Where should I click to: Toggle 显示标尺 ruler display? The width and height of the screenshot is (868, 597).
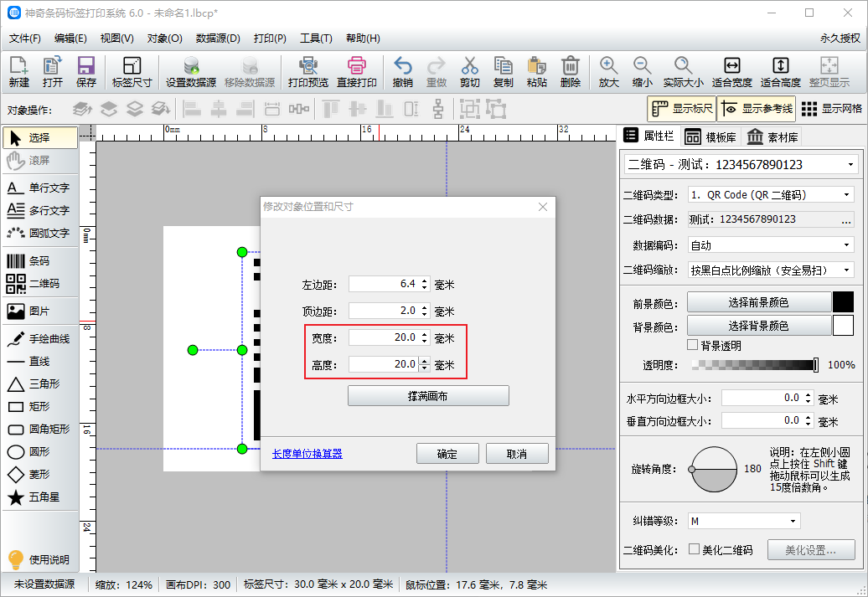coord(681,109)
